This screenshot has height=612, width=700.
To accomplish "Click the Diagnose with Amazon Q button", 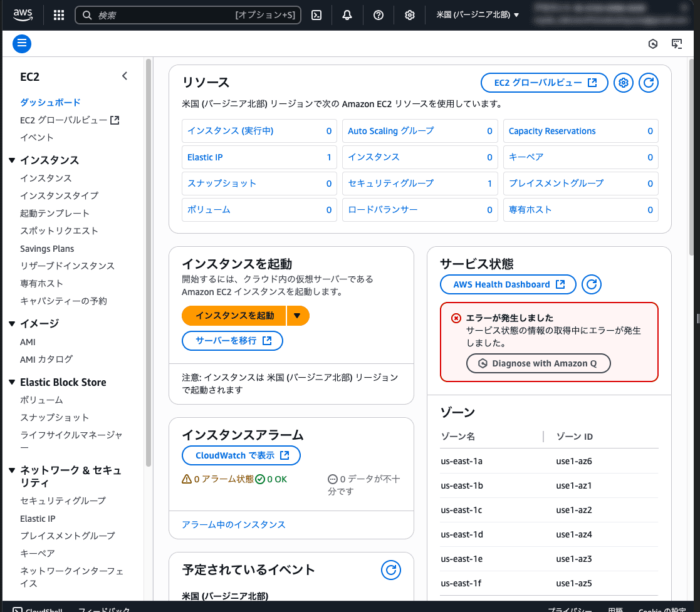I will (538, 363).
